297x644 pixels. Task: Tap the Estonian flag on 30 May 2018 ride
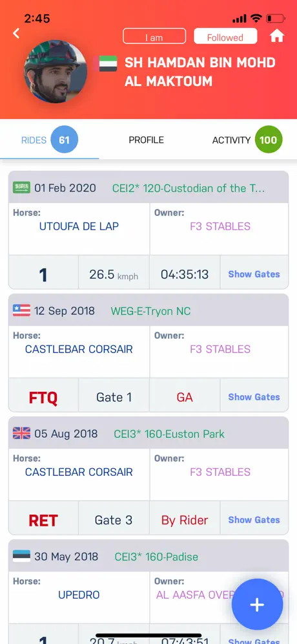(22, 557)
